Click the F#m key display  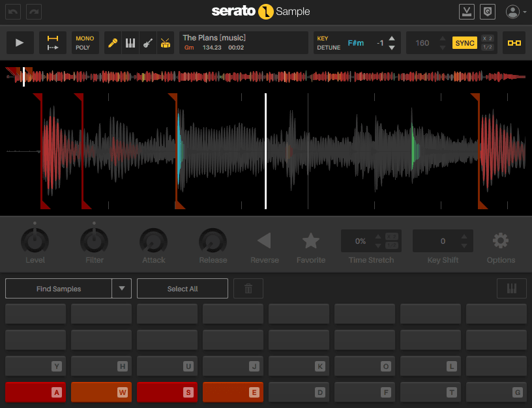(x=355, y=43)
